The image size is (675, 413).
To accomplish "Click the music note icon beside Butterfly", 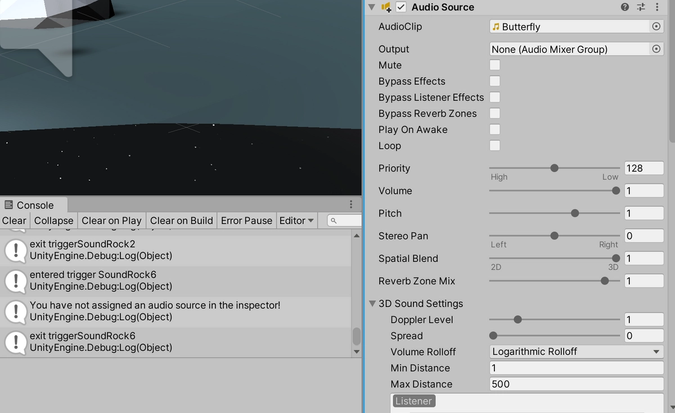I will (x=496, y=27).
